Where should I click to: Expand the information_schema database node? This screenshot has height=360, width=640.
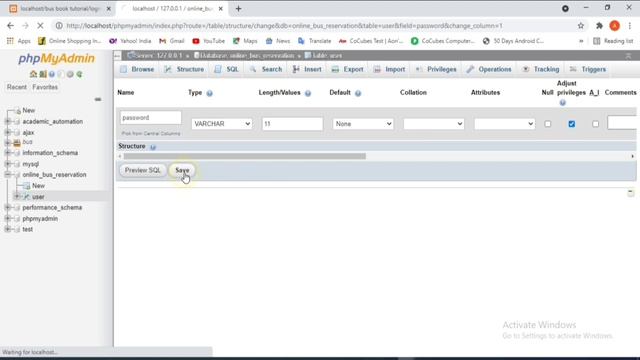(7, 153)
